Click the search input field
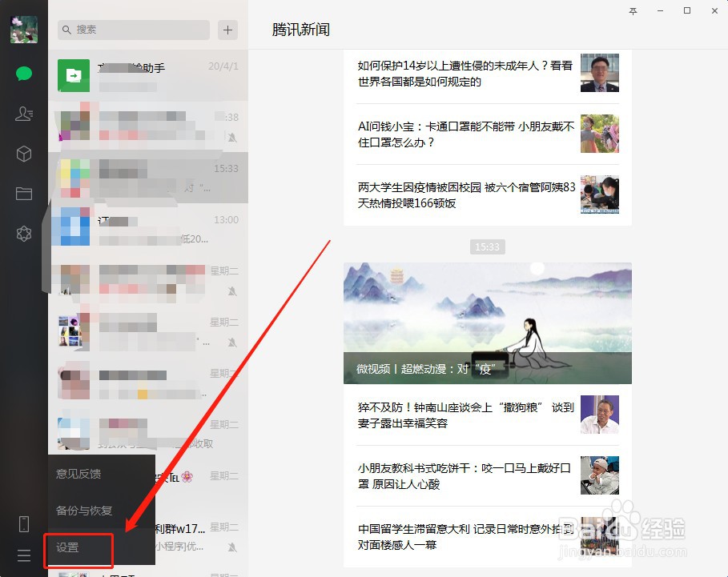Viewport: 728px width, 577px height. (x=133, y=30)
